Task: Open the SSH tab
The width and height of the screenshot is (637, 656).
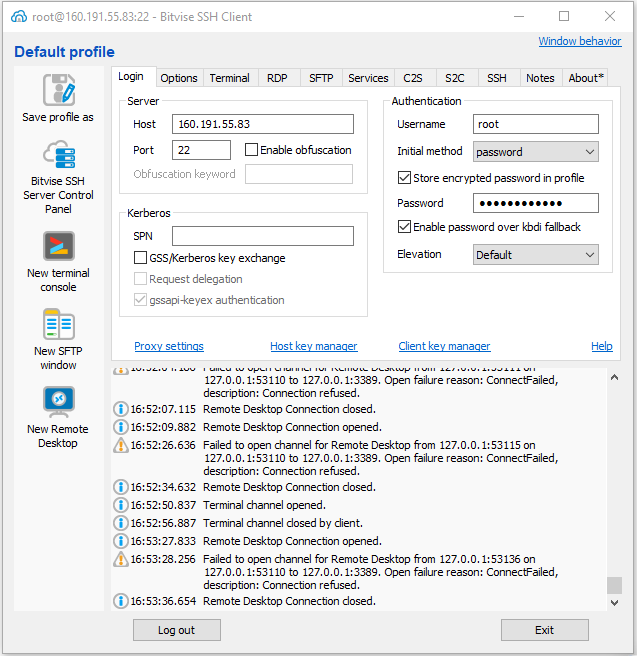Action: (x=497, y=78)
